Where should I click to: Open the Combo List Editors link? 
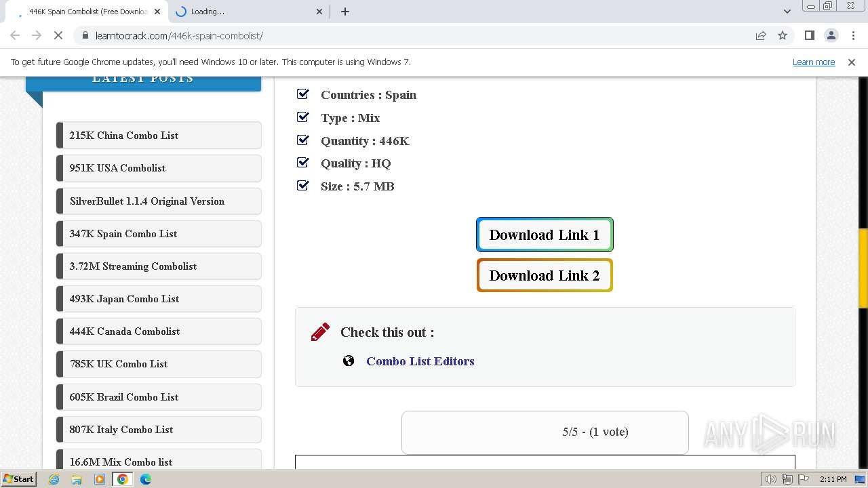pos(420,361)
